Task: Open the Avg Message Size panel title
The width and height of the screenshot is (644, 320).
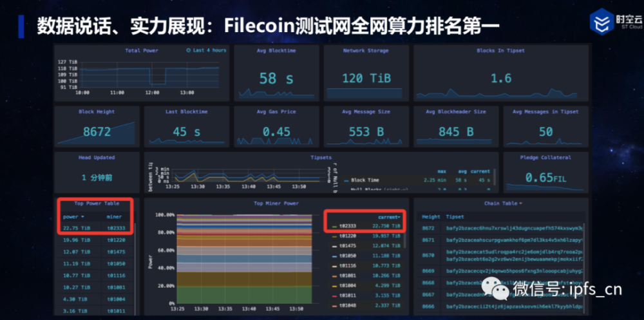Action: pyautogui.click(x=366, y=111)
